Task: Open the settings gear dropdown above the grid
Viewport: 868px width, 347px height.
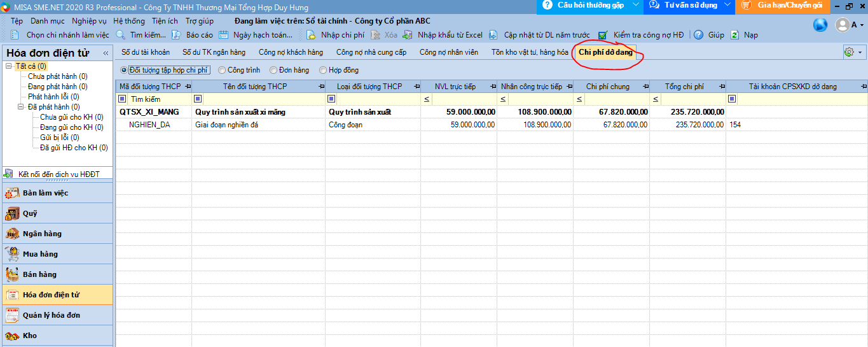Action: (852, 52)
